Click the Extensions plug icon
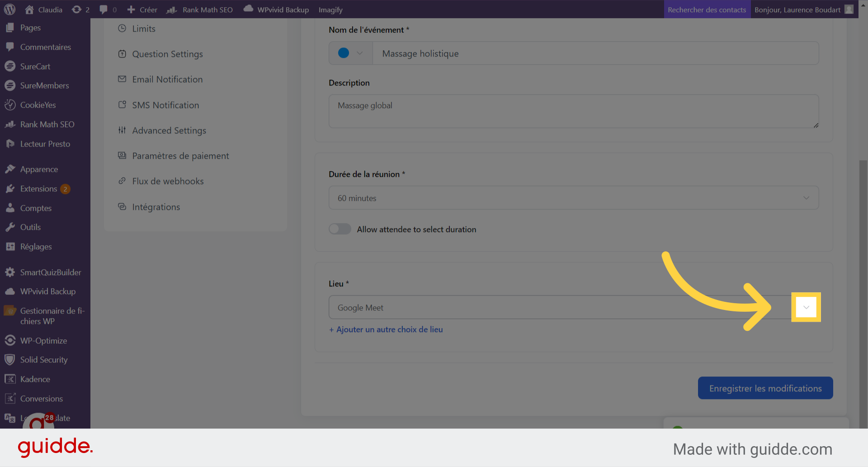The height and width of the screenshot is (467, 868). (10, 189)
